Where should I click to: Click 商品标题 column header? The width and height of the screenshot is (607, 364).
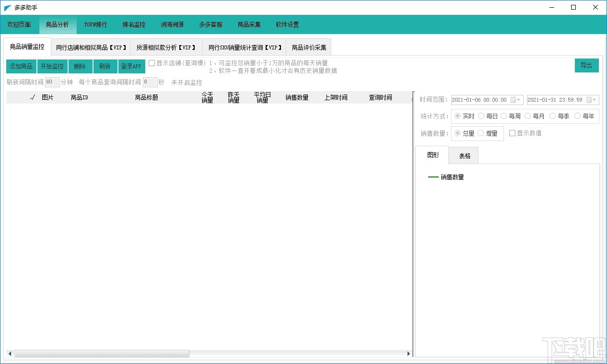[x=147, y=97]
